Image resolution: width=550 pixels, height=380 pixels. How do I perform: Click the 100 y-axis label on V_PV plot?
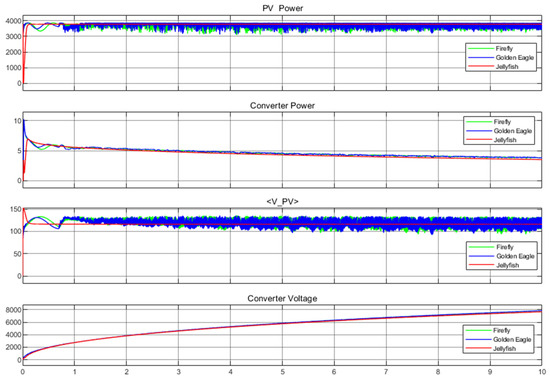(15, 232)
